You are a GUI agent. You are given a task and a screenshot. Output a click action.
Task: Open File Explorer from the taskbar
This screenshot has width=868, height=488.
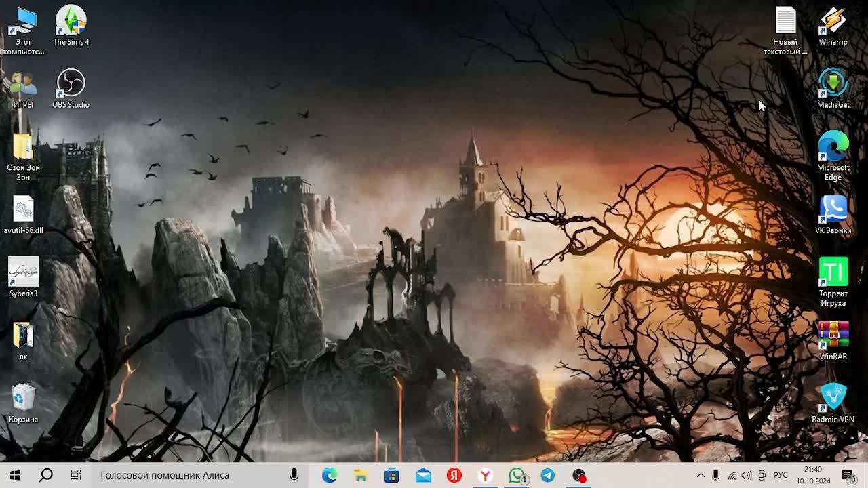(x=361, y=475)
